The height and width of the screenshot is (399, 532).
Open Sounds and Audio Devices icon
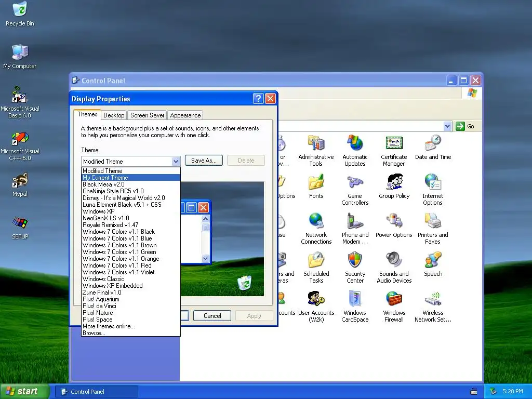point(394,268)
